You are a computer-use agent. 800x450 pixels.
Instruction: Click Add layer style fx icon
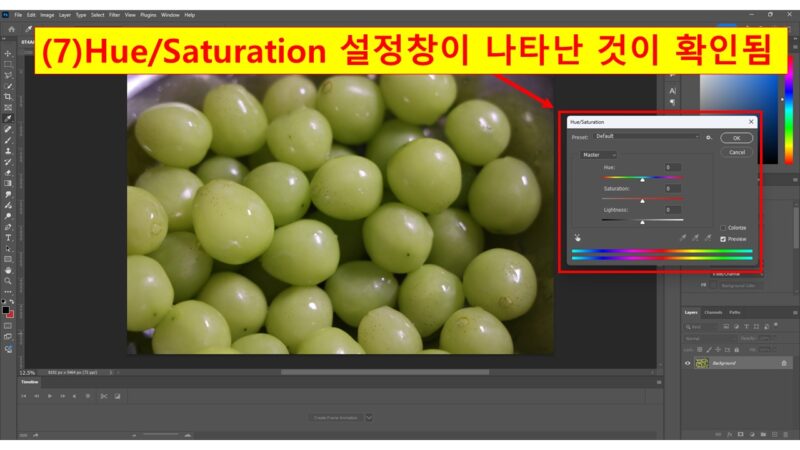[x=729, y=434]
